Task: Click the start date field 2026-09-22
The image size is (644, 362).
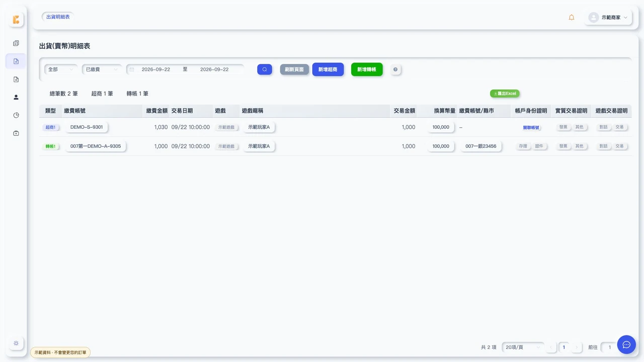Action: 156,69
